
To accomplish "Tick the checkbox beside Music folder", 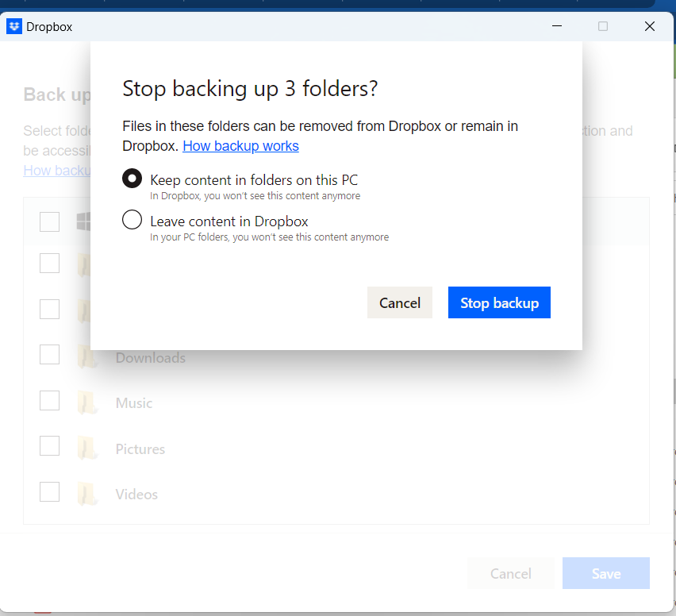I will [x=49, y=400].
